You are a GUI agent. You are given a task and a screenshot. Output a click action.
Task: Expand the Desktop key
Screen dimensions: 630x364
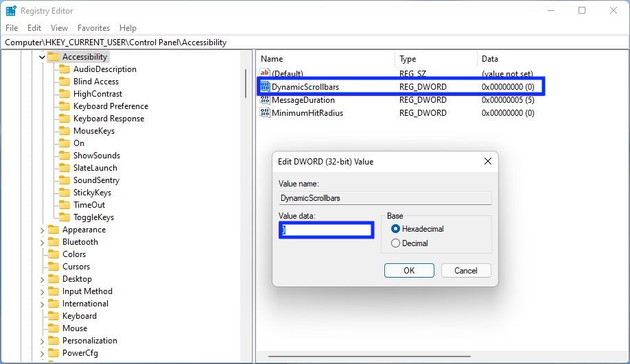point(43,280)
